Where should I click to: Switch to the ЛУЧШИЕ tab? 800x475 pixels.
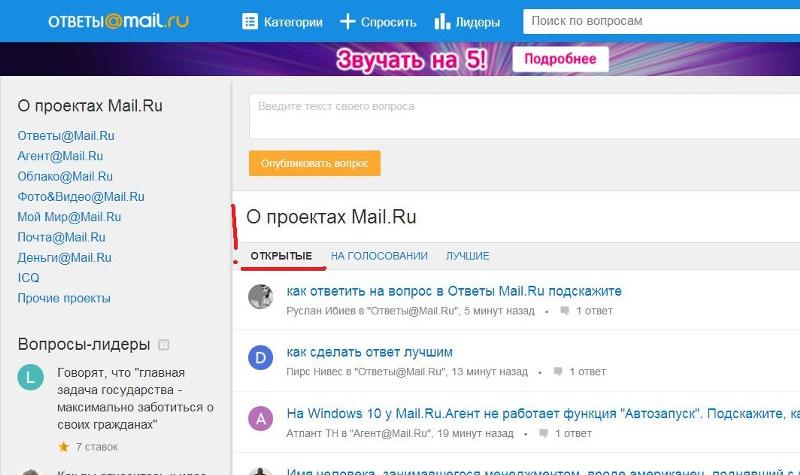pyautogui.click(x=468, y=256)
